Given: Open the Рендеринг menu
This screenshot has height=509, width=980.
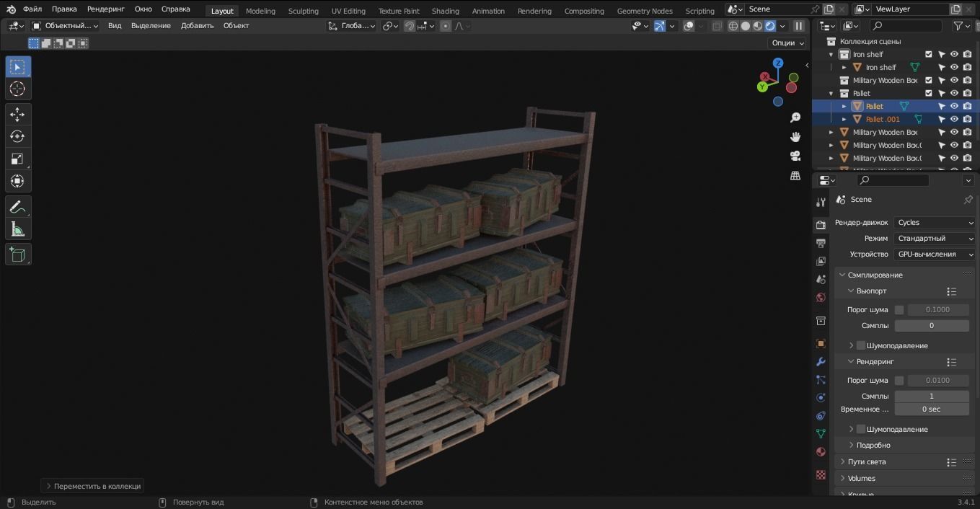Looking at the screenshot, I should [105, 9].
